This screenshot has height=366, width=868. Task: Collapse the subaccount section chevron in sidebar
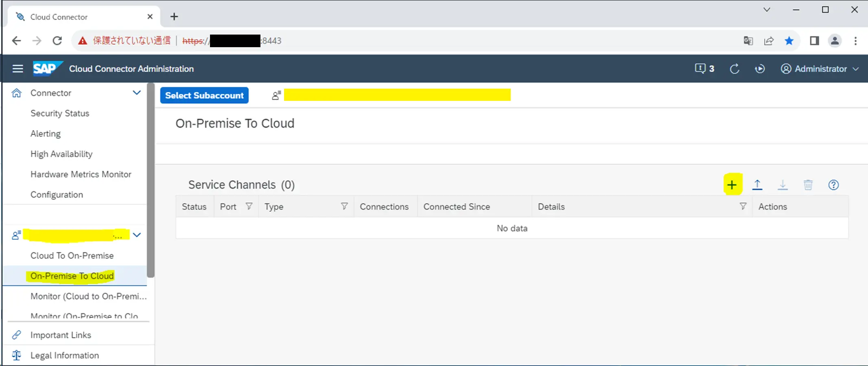click(137, 235)
